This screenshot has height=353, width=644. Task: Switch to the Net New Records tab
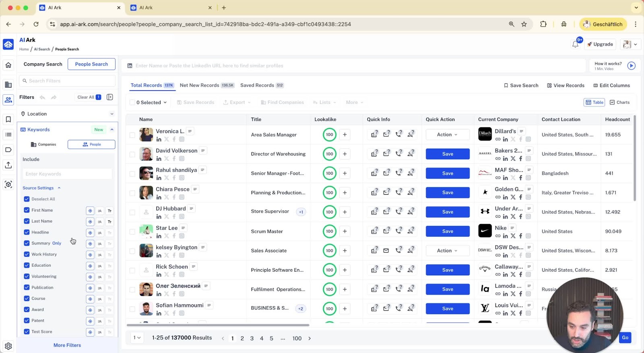pyautogui.click(x=200, y=85)
